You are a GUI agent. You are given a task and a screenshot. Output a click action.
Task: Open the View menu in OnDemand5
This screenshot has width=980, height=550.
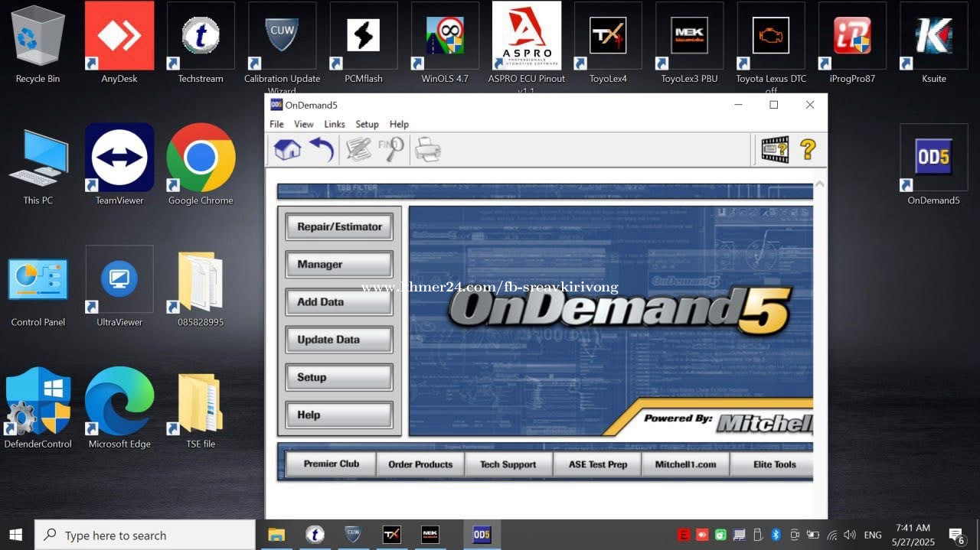coord(304,124)
